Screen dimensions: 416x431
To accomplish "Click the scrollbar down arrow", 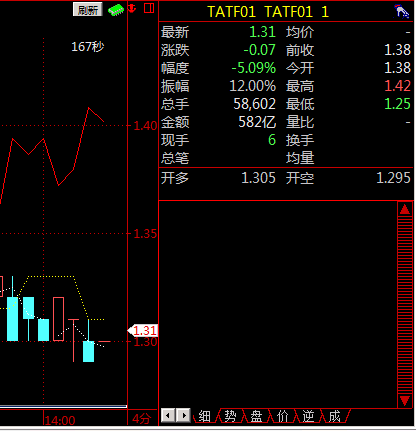I will [405, 400].
